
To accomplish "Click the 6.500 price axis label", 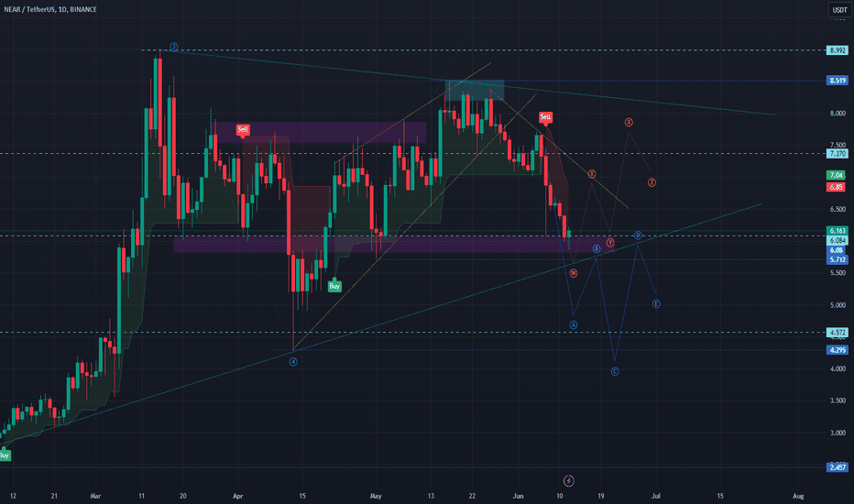I will point(838,209).
